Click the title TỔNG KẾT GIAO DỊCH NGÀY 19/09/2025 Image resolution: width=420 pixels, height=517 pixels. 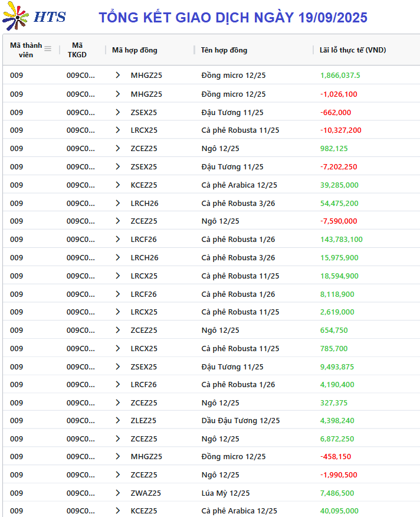click(233, 18)
